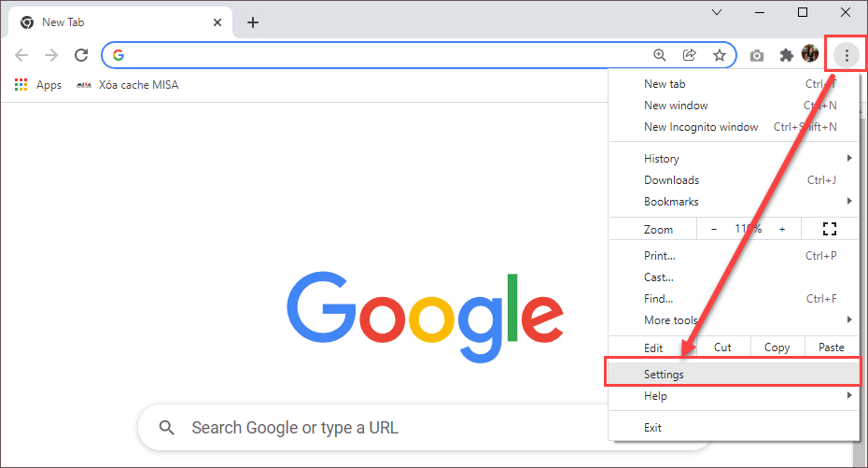868x468 pixels.
Task: Click the camera screenshot extension icon
Action: [757, 55]
